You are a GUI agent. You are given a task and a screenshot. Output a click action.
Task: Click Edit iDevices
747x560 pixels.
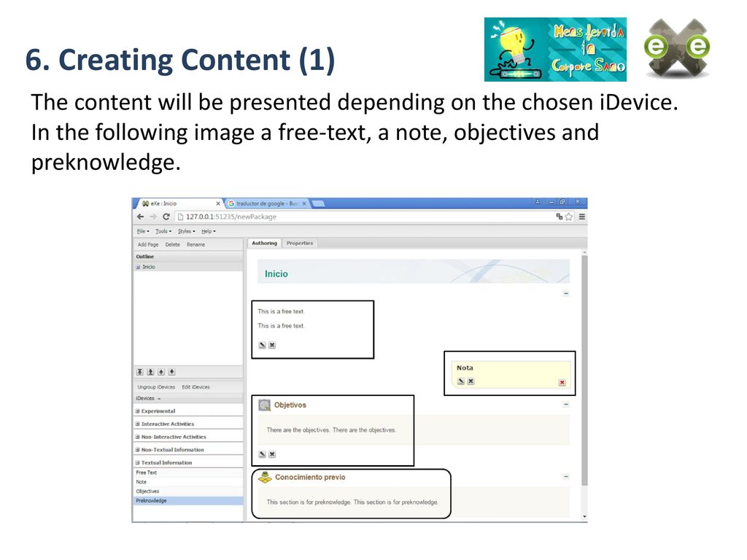pos(196,387)
